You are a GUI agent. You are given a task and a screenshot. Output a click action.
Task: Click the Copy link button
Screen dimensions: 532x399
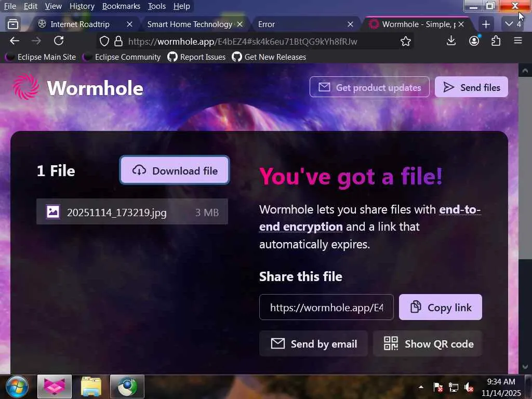click(x=441, y=308)
